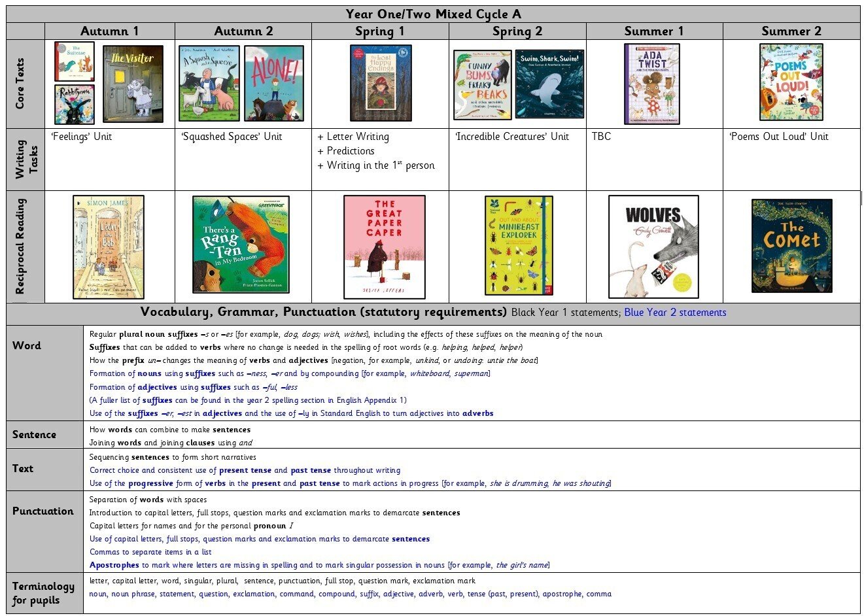Click the Reciprocal Reading row label

20,247
